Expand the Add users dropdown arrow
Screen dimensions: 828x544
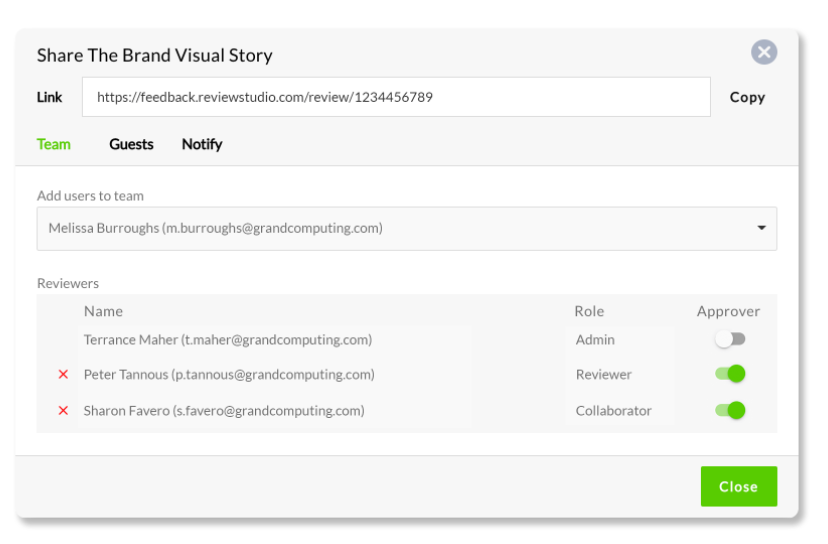pos(761,228)
